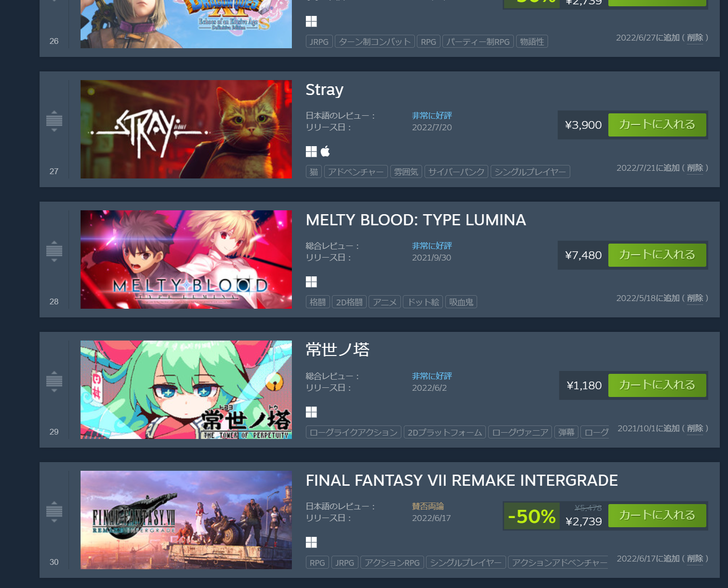The image size is (728, 588).
Task: Grab the drag handle for FINAL FANTASY VII row
Action: coord(54,512)
